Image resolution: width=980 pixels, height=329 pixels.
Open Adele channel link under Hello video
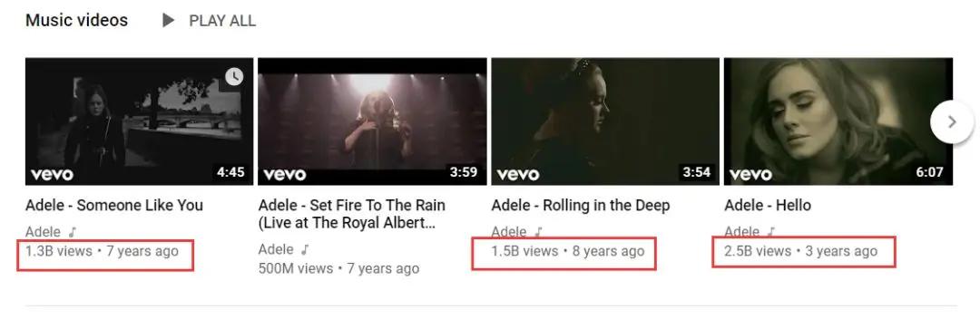coord(742,232)
